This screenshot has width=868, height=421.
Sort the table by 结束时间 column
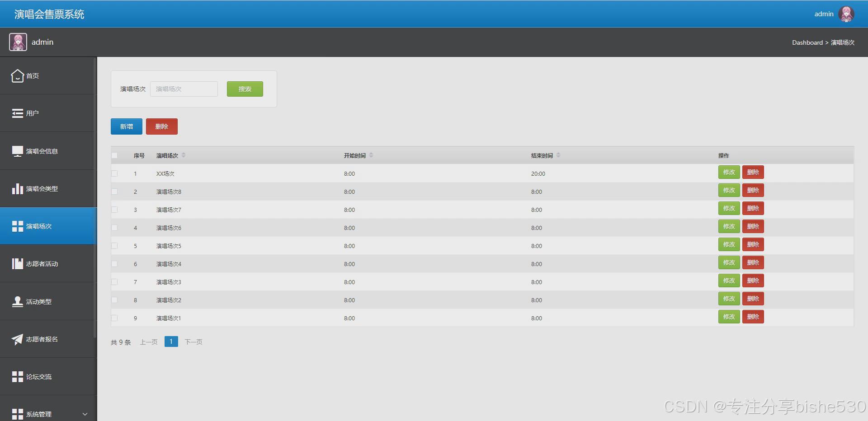coord(558,155)
